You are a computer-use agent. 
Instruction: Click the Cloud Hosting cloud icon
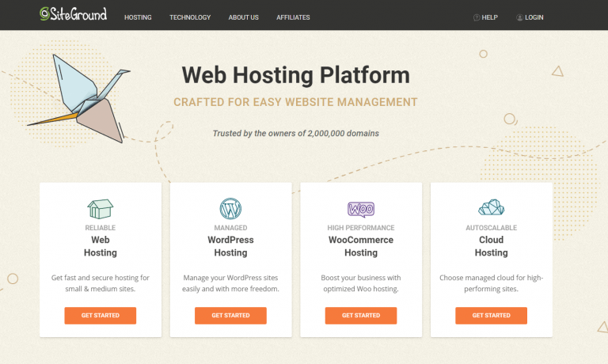[492, 207]
